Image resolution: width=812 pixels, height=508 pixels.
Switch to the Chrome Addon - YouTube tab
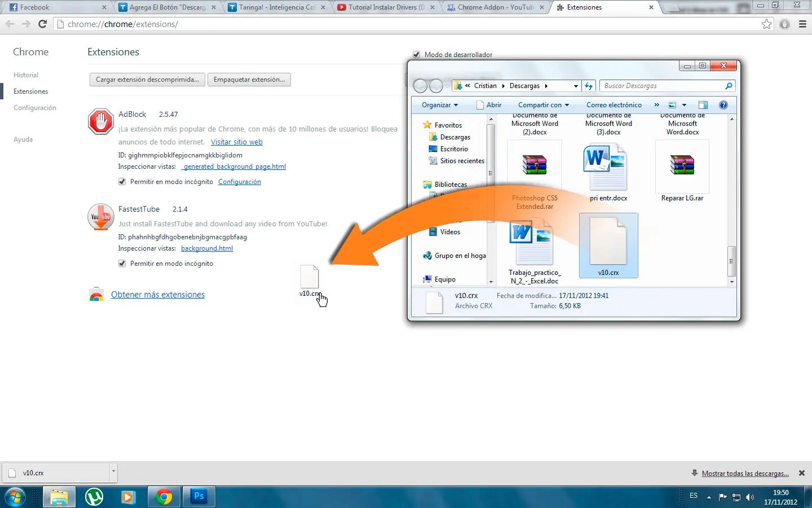[495, 7]
